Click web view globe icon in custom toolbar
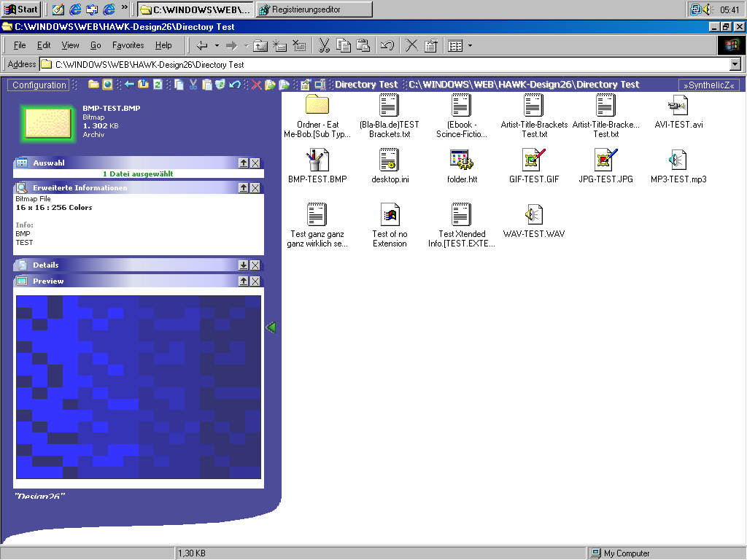Viewport: 747px width, 560px height. point(108,85)
